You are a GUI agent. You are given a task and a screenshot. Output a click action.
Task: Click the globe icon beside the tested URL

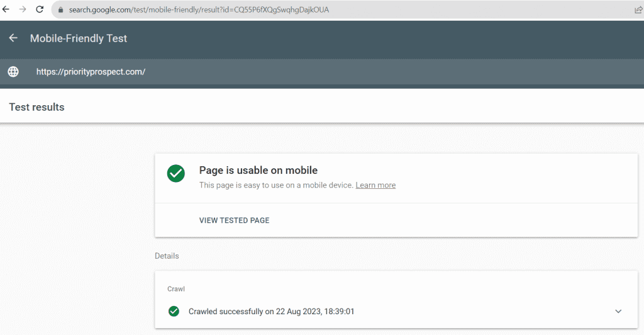13,72
